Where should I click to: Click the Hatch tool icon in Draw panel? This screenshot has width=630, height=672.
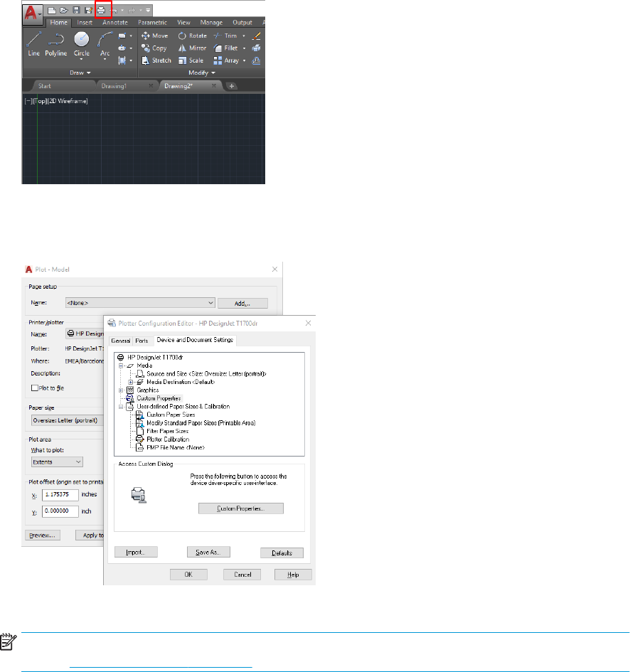[122, 60]
